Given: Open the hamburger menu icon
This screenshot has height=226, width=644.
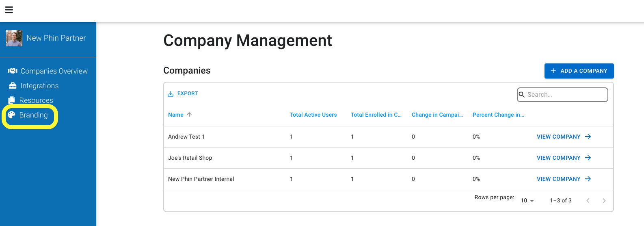Looking at the screenshot, I should (x=9, y=10).
